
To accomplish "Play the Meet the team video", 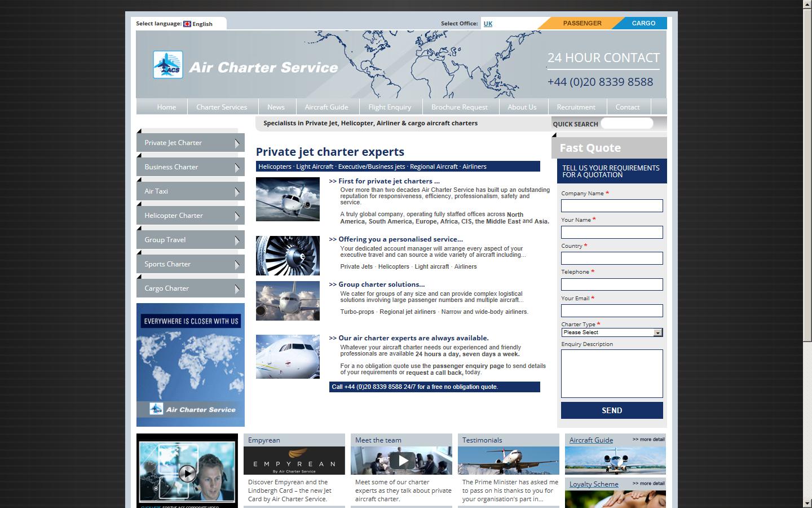I will pyautogui.click(x=401, y=460).
